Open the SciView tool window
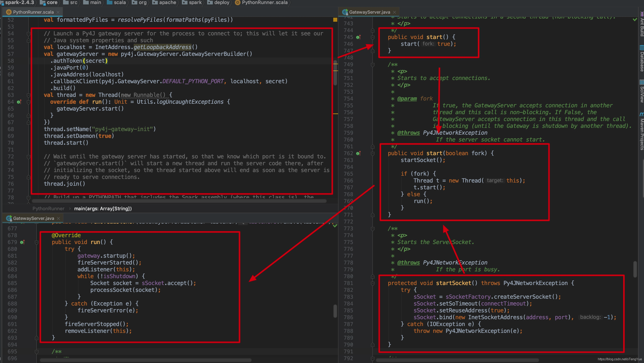644x363 pixels. coord(642,91)
